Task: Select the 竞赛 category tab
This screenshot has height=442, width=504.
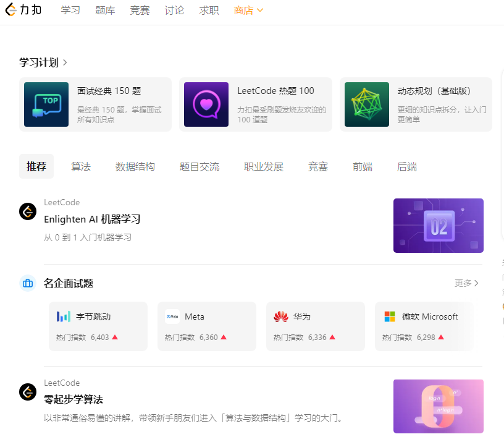Action: click(x=318, y=167)
